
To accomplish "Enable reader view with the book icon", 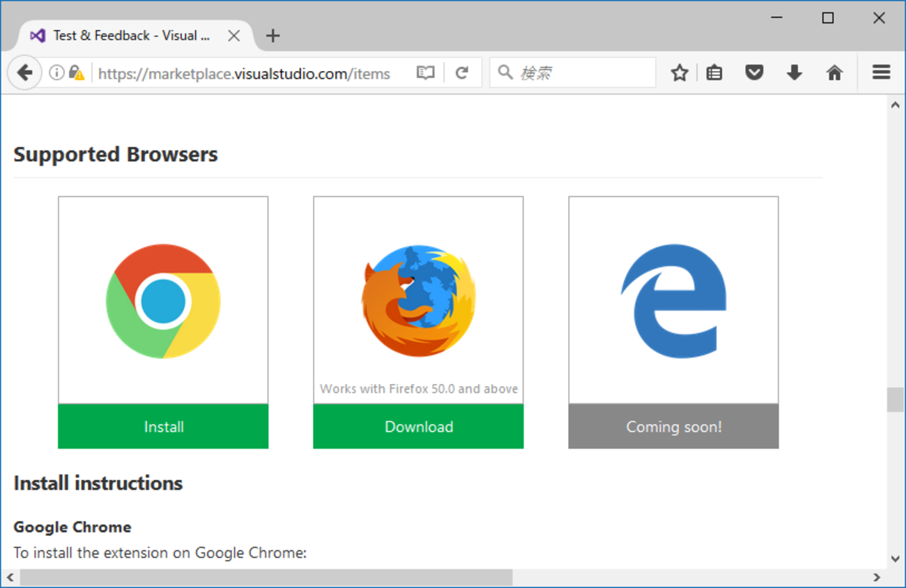I will point(425,72).
